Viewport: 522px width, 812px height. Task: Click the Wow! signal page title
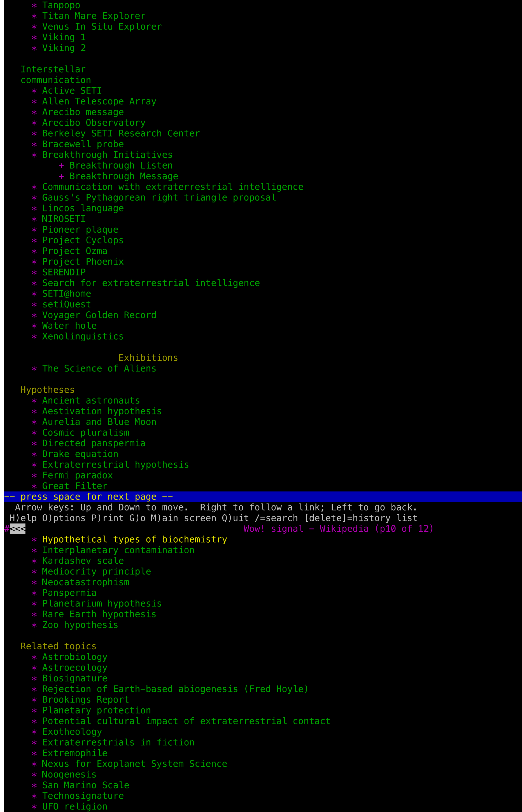(338, 529)
